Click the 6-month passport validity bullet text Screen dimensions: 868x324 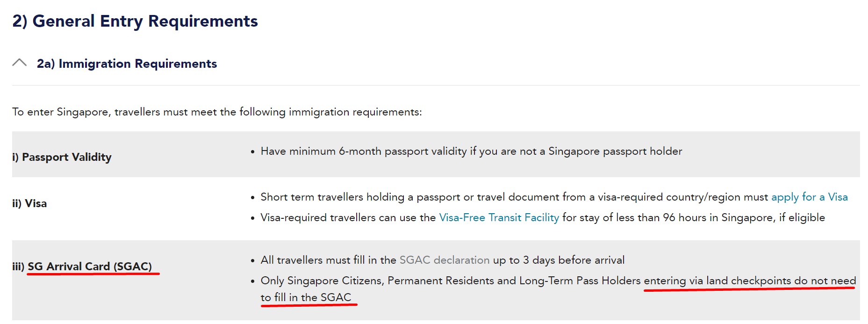pyautogui.click(x=471, y=151)
